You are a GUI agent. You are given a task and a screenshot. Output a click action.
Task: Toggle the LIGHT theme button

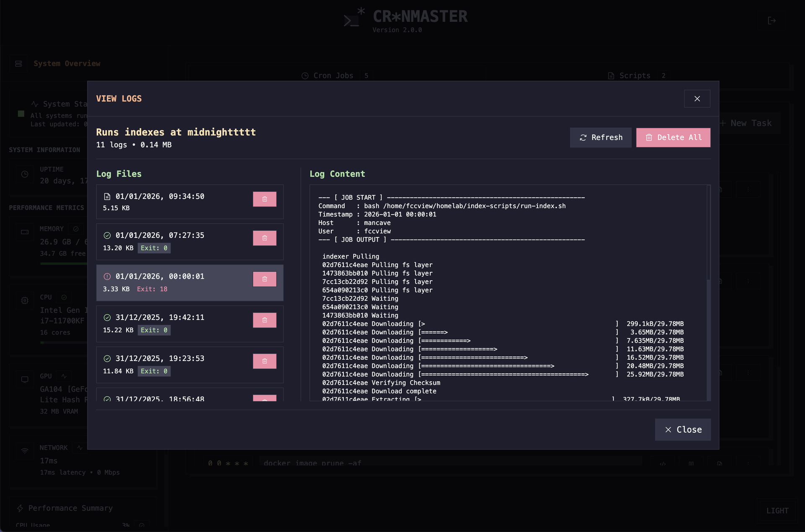click(x=777, y=511)
